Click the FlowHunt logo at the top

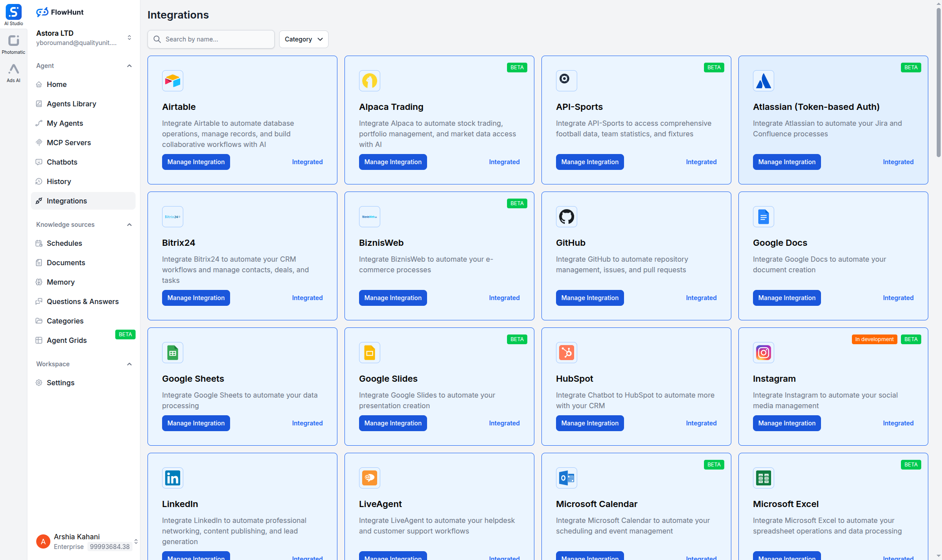tap(60, 12)
